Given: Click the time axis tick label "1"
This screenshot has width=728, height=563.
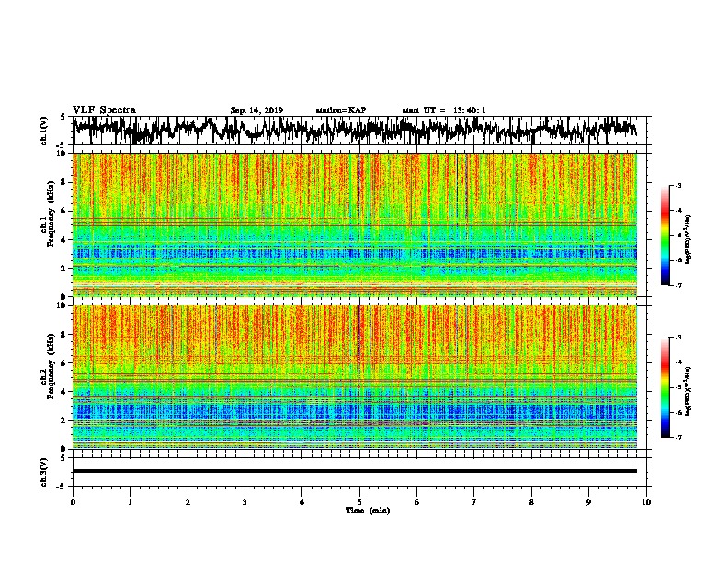Looking at the screenshot, I should pyautogui.click(x=130, y=502).
